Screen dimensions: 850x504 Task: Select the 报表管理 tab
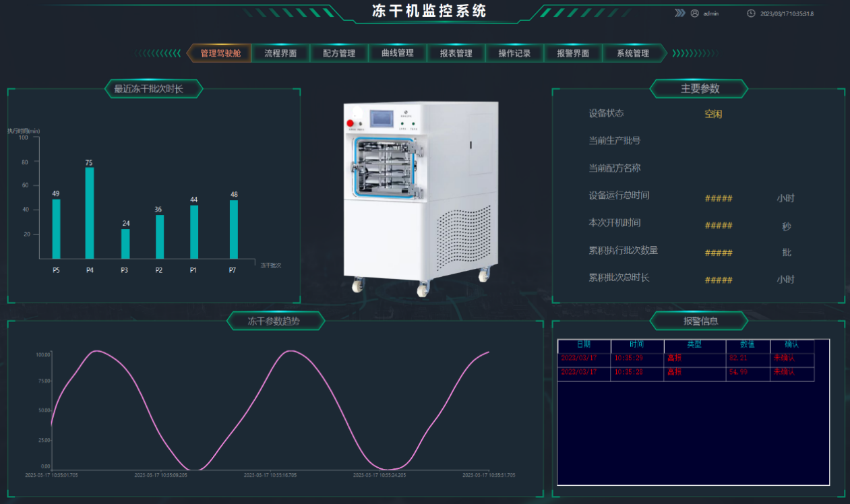pos(456,53)
